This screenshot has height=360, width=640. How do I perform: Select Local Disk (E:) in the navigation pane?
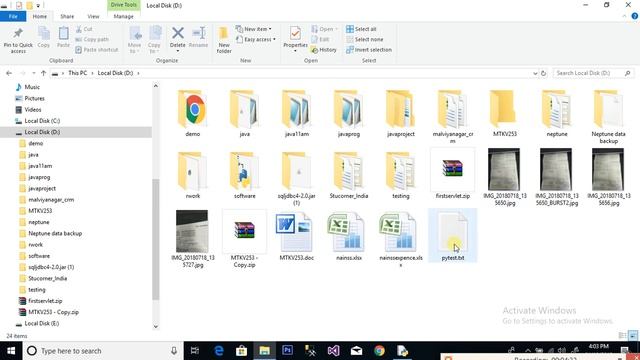(42, 323)
